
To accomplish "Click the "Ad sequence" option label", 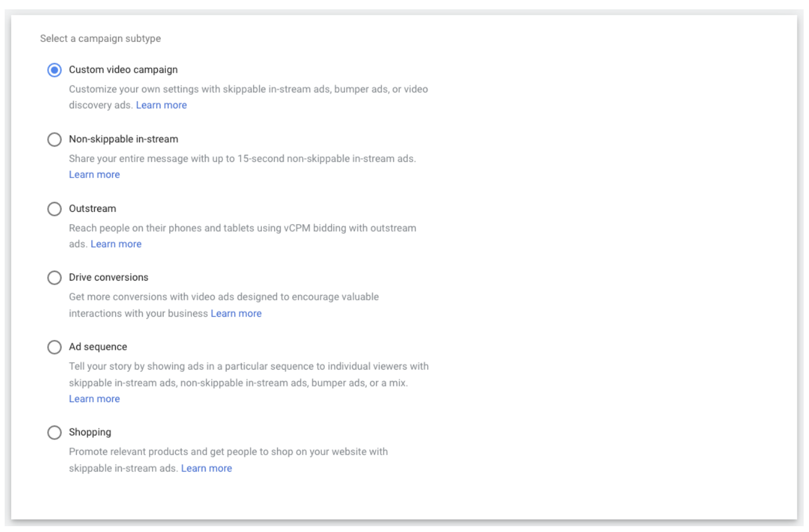I will click(98, 347).
